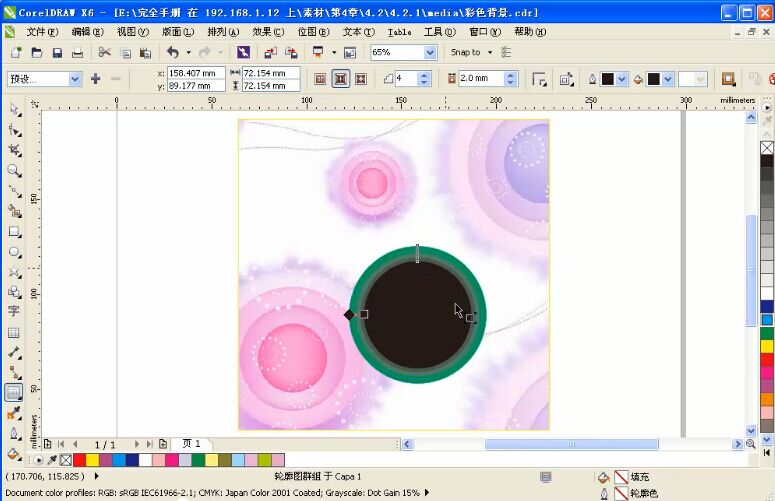Open the Table menu
The width and height of the screenshot is (775, 501).
(x=399, y=32)
